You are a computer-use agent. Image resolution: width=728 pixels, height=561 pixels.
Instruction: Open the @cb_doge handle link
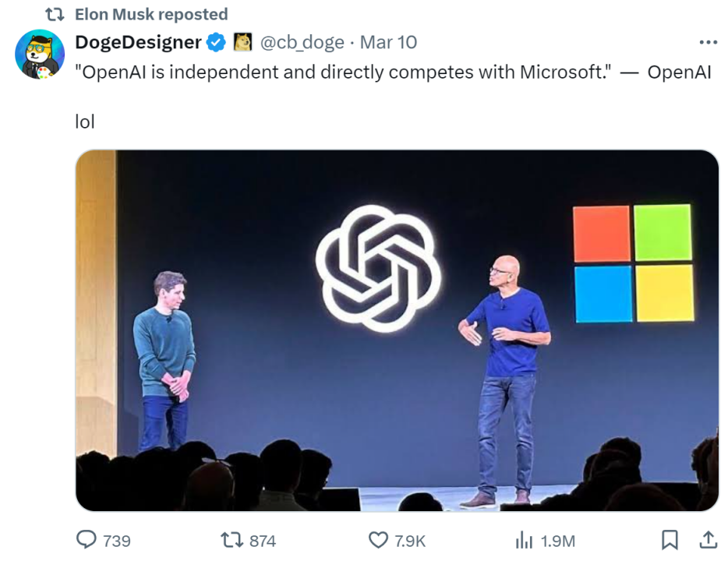coord(301,43)
